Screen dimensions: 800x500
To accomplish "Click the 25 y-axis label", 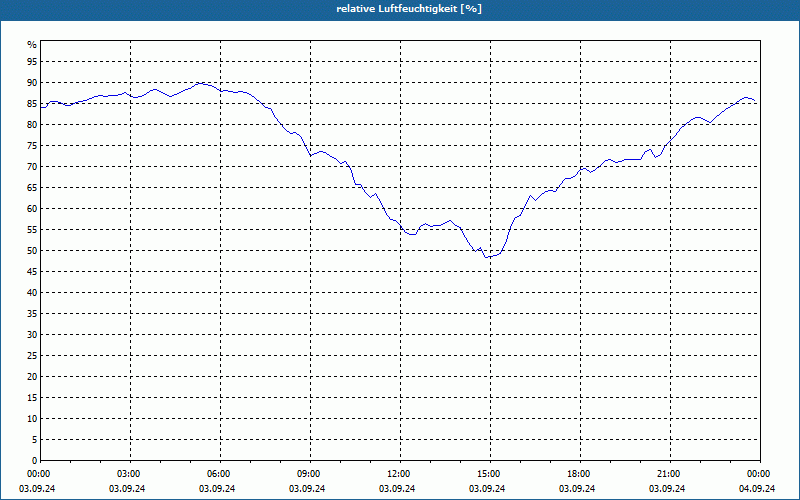I will click(x=32, y=356).
